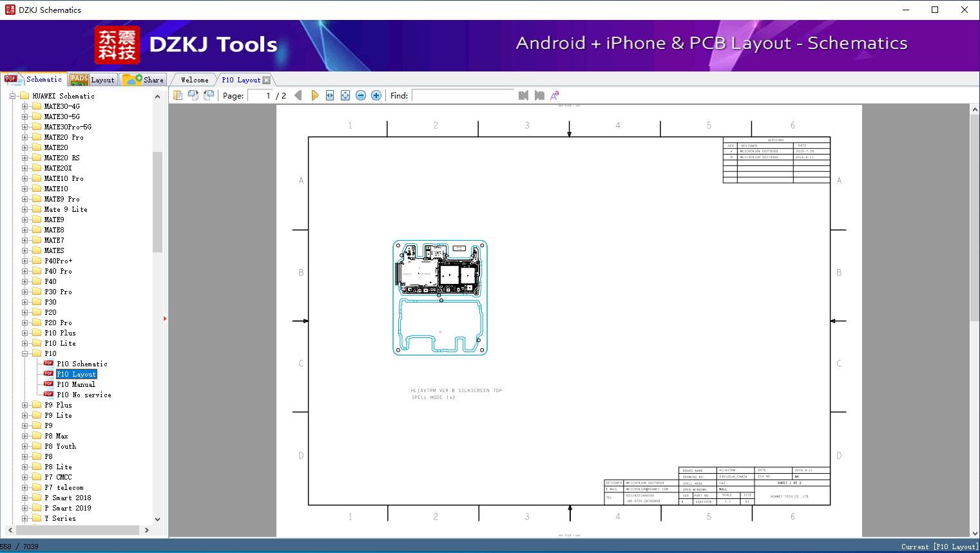The image size is (980, 553).
Task: Select the MATE20 RS folder label
Action: point(62,158)
